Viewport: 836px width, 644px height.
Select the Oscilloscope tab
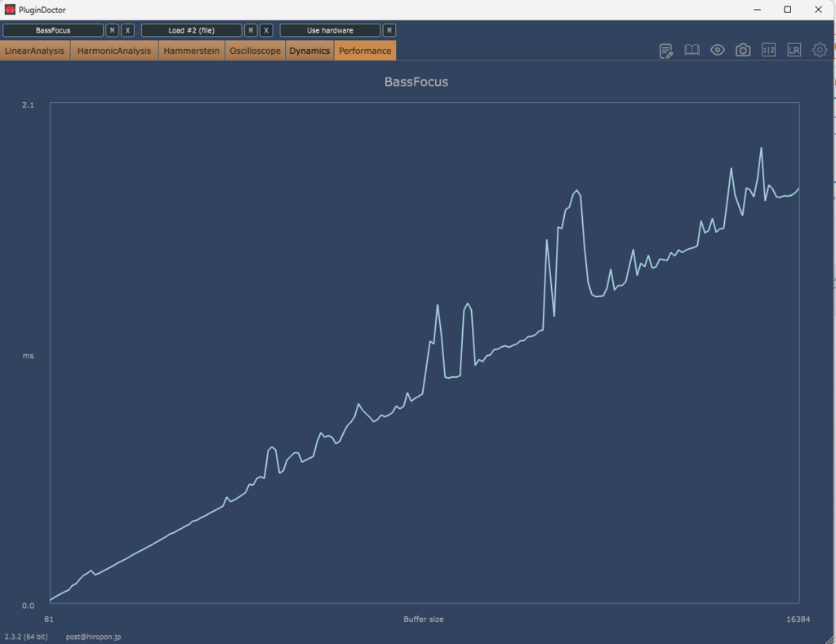255,51
